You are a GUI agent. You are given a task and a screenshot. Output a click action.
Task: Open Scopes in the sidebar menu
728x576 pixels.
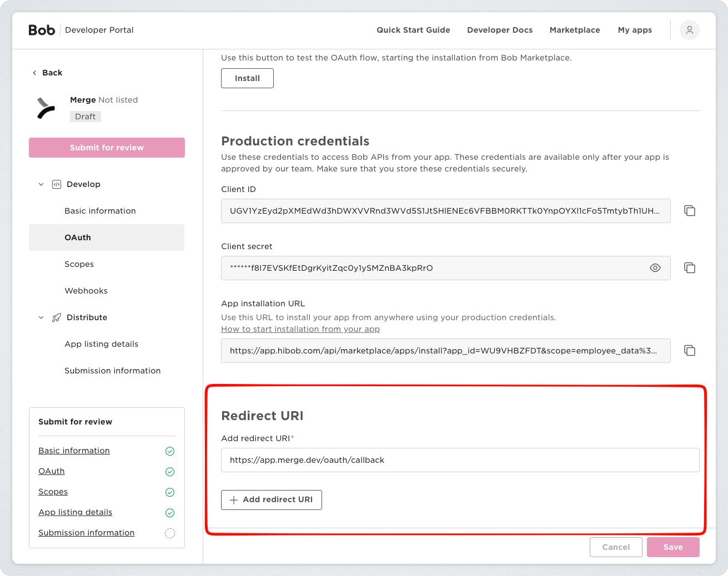pyautogui.click(x=79, y=264)
